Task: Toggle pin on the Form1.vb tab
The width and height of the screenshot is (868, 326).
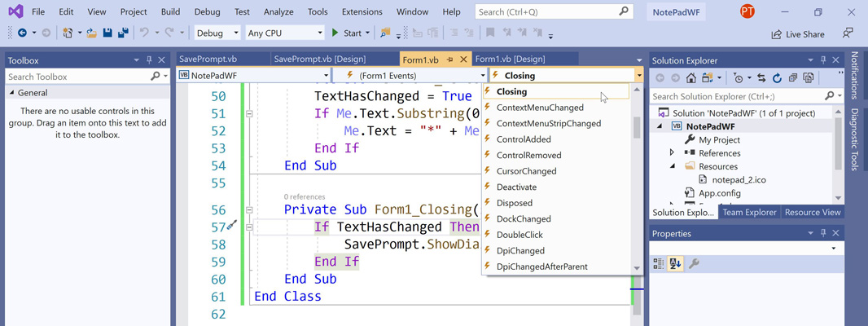Action: tap(450, 59)
